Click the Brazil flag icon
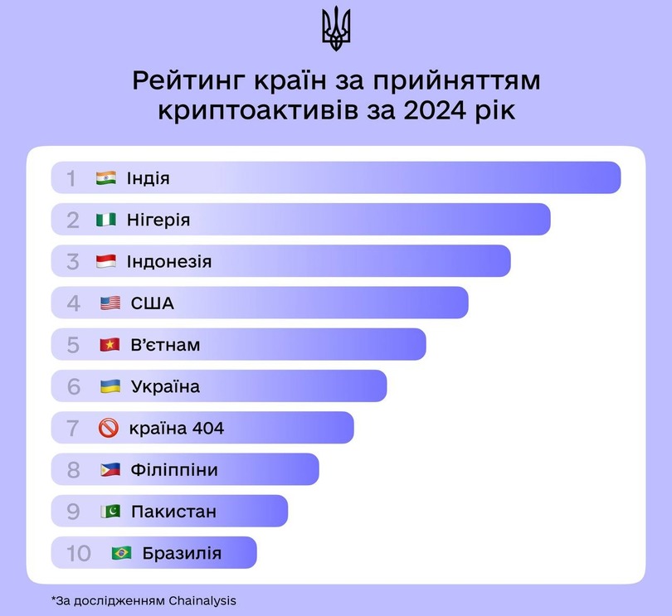 122,553
